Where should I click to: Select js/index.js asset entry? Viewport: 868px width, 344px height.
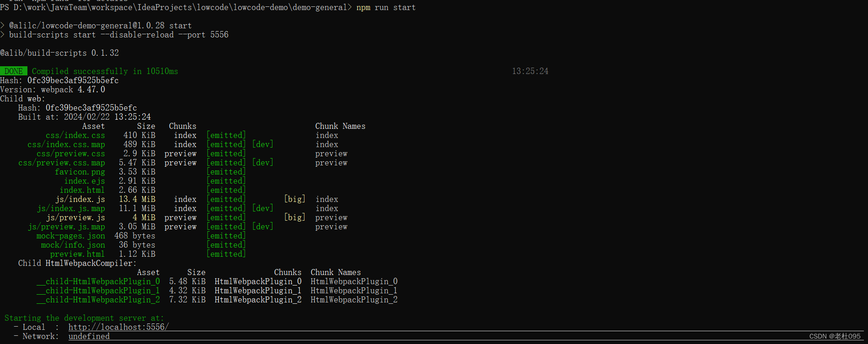(x=80, y=199)
